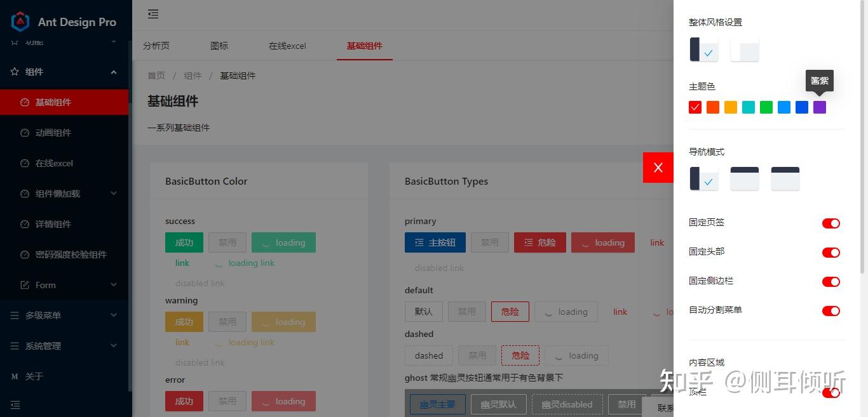Click the 首页 breadcrumb link

click(x=156, y=76)
